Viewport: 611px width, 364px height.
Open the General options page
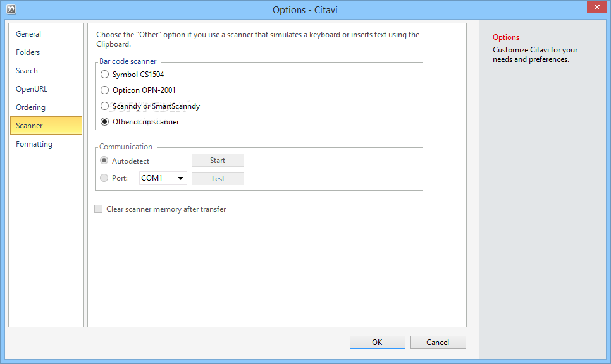pos(46,34)
